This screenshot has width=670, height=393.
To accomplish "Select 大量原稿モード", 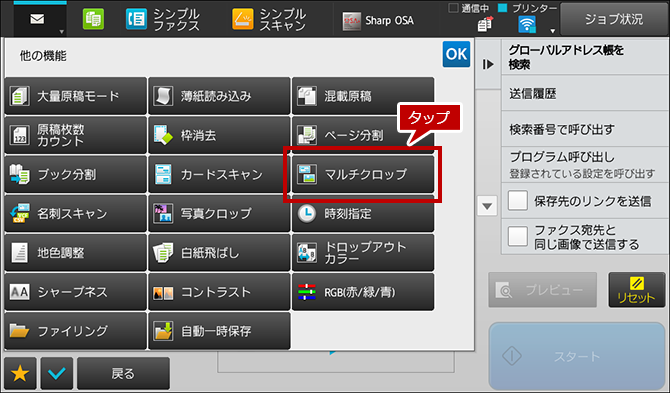I will point(76,96).
